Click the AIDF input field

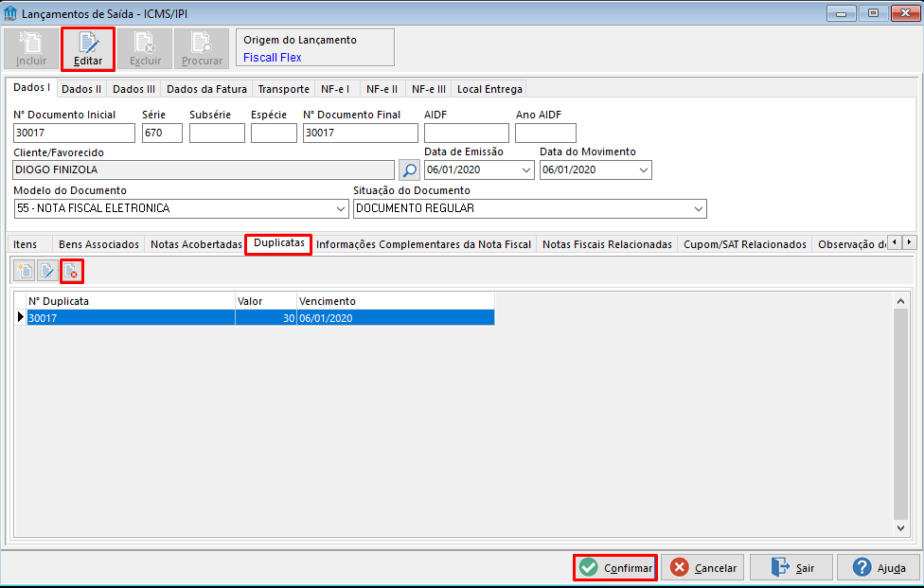coord(467,134)
